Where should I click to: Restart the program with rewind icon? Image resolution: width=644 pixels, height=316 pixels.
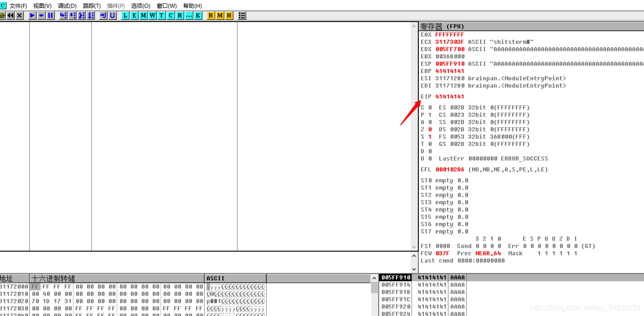pyautogui.click(x=10, y=16)
